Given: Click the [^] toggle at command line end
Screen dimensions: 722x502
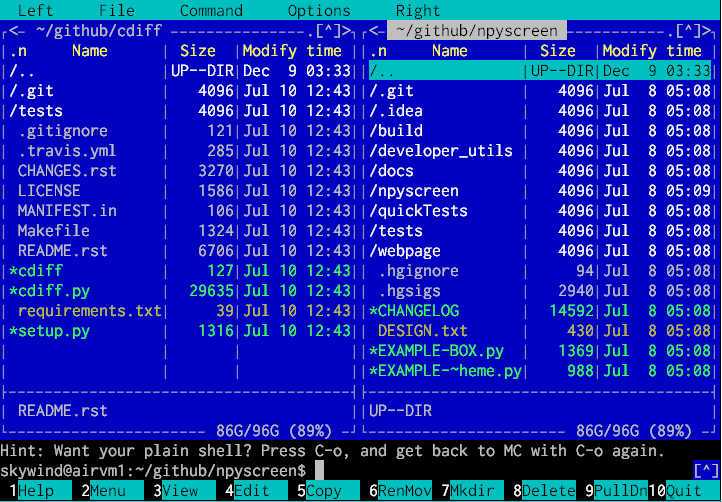Looking at the screenshot, I should [707, 471].
